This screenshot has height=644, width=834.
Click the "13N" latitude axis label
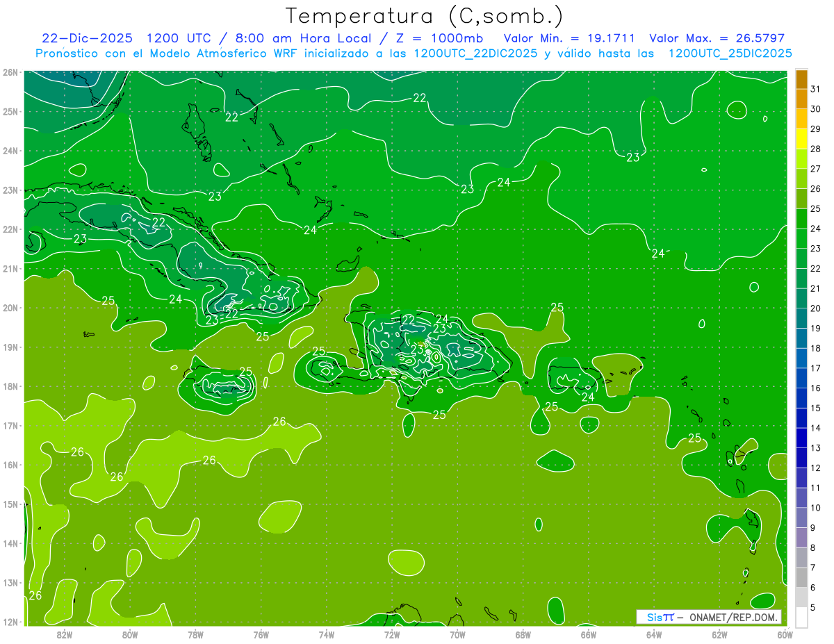10,582
